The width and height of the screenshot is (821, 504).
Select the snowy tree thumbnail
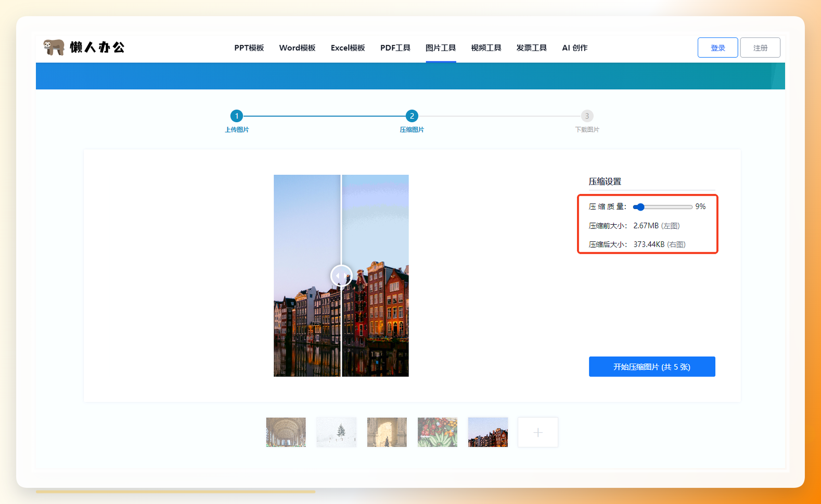336,432
